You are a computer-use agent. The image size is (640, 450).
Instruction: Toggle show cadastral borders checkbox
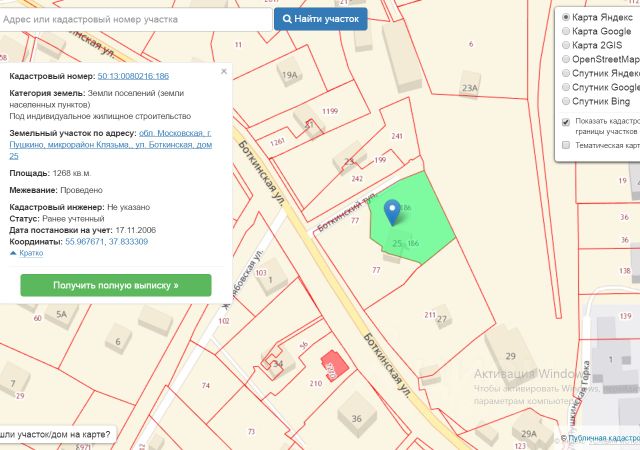(x=566, y=122)
